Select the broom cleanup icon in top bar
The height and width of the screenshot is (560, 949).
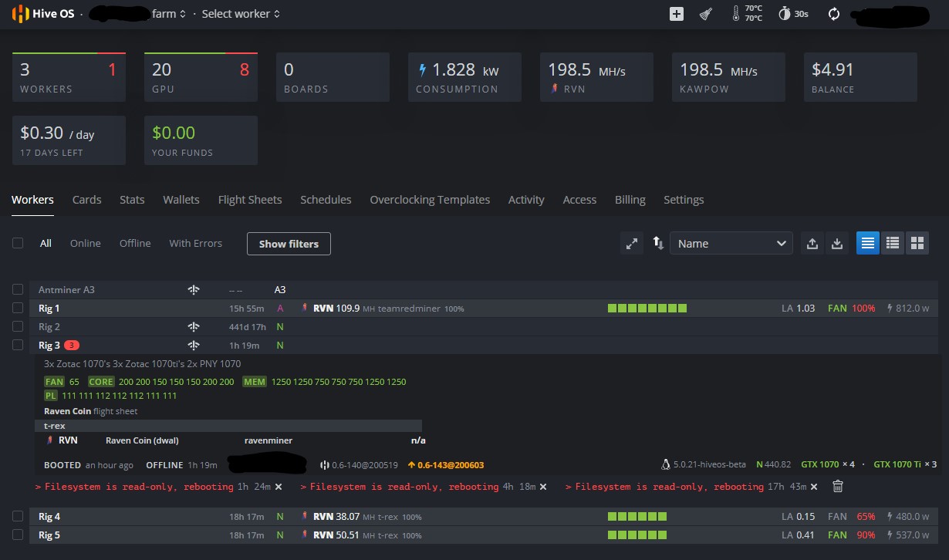(706, 13)
